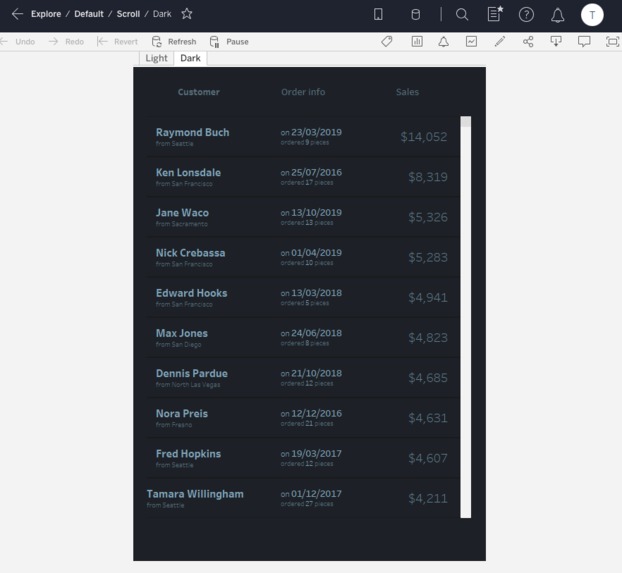
Task: Click the Redo button
Action: coord(66,42)
